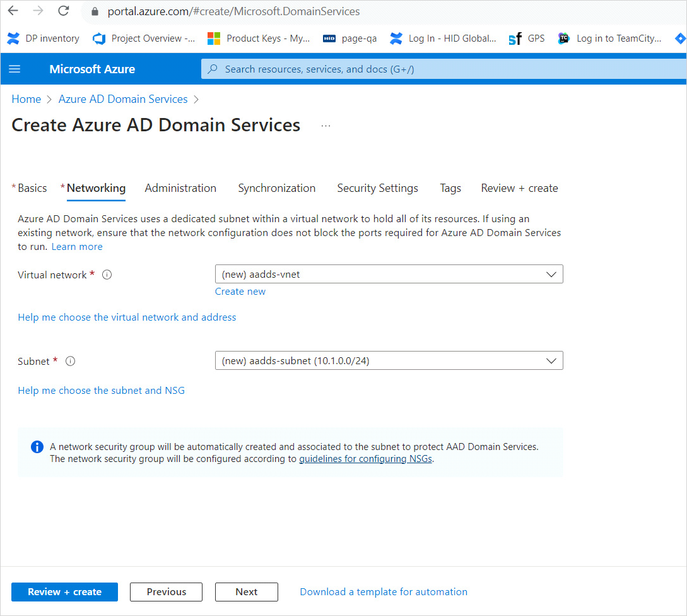This screenshot has height=616, width=687.
Task: Open the Azure portal hamburger menu
Action: point(15,69)
